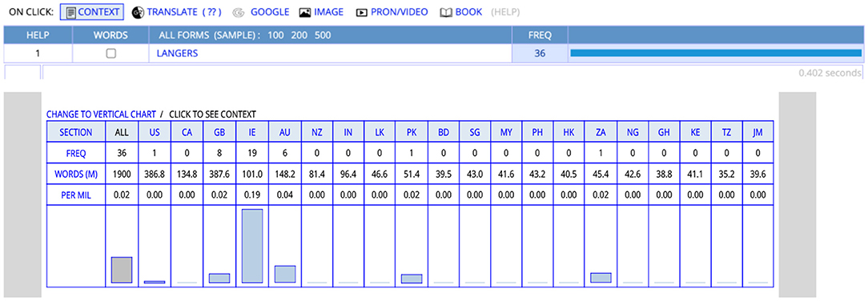Open the (HELP) link in top bar
Screen dimensions: 868x301
click(x=504, y=12)
